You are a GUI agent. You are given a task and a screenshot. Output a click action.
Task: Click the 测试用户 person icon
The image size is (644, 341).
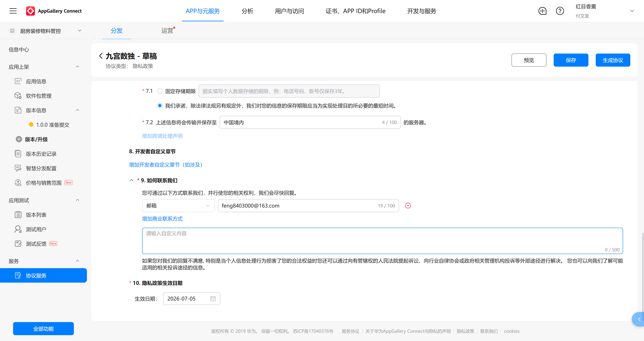[18, 229]
